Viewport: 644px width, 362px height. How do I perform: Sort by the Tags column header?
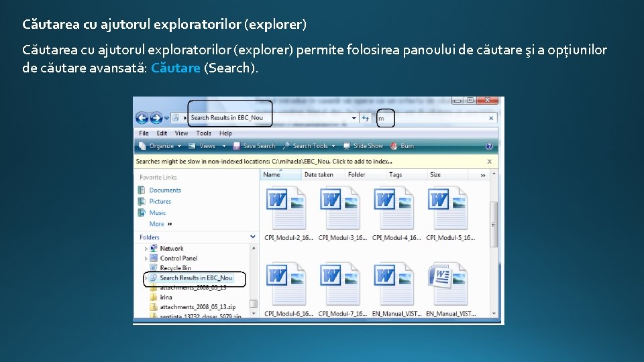407,175
